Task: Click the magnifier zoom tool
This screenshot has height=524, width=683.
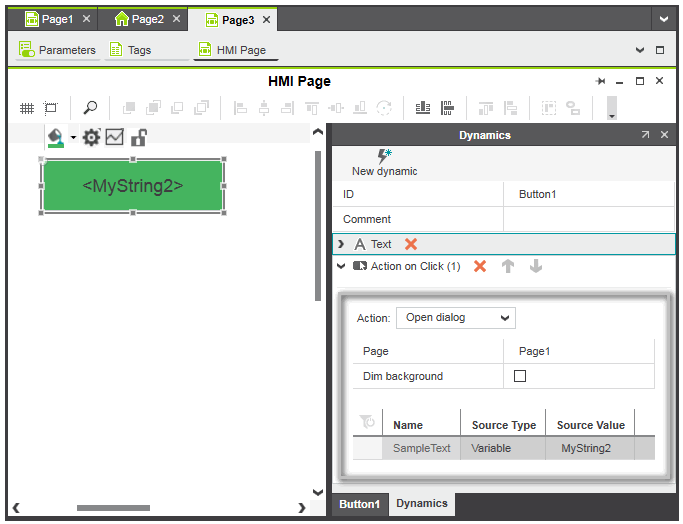Action: [x=90, y=108]
